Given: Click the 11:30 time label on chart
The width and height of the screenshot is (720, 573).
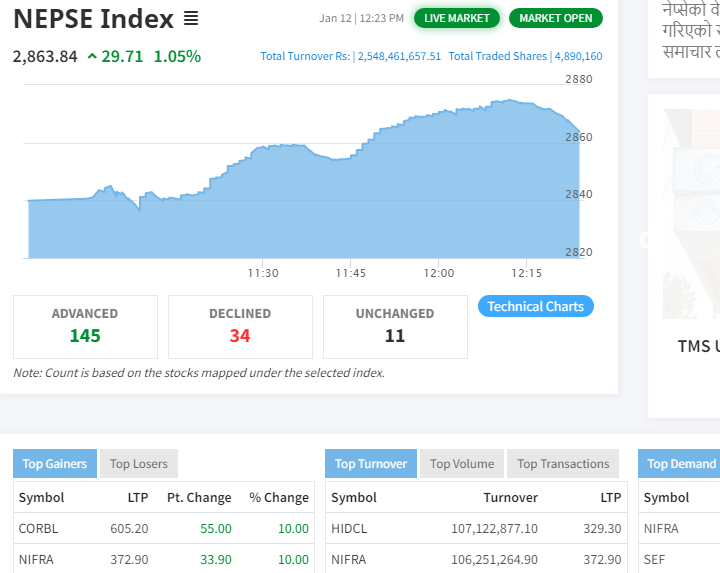Looking at the screenshot, I should click(263, 273).
